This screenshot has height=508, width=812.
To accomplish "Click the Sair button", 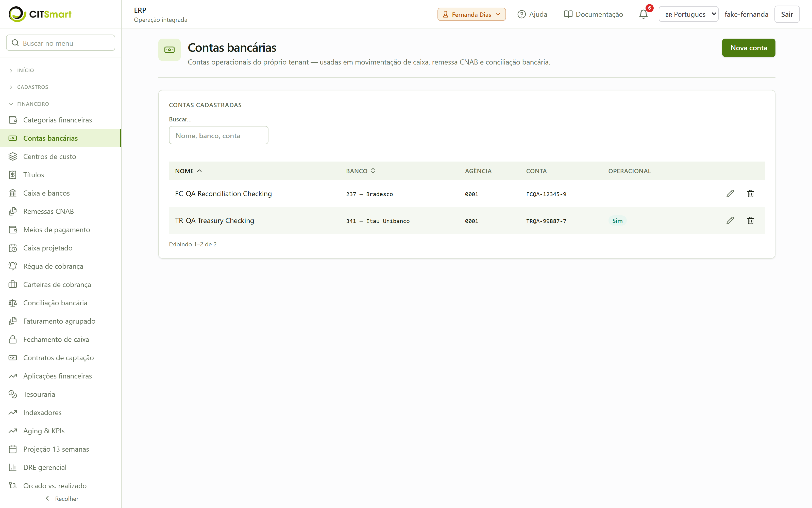I will 787,14.
